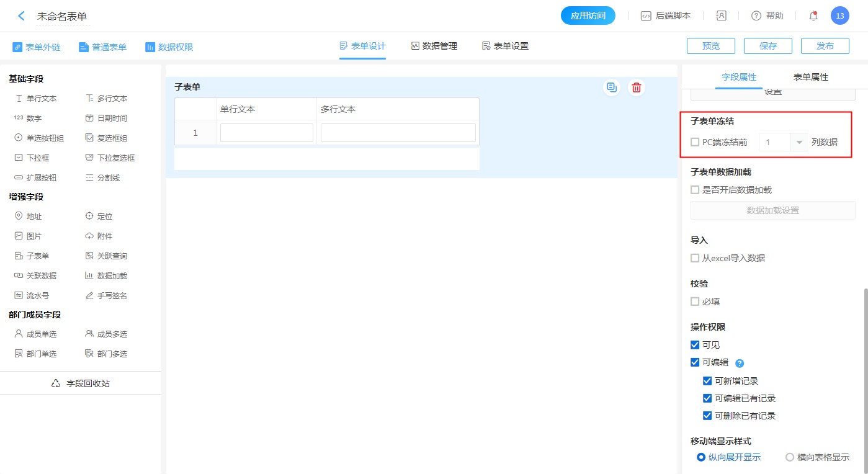Click the 发布 button
The image size is (868, 474).
pos(825,46)
